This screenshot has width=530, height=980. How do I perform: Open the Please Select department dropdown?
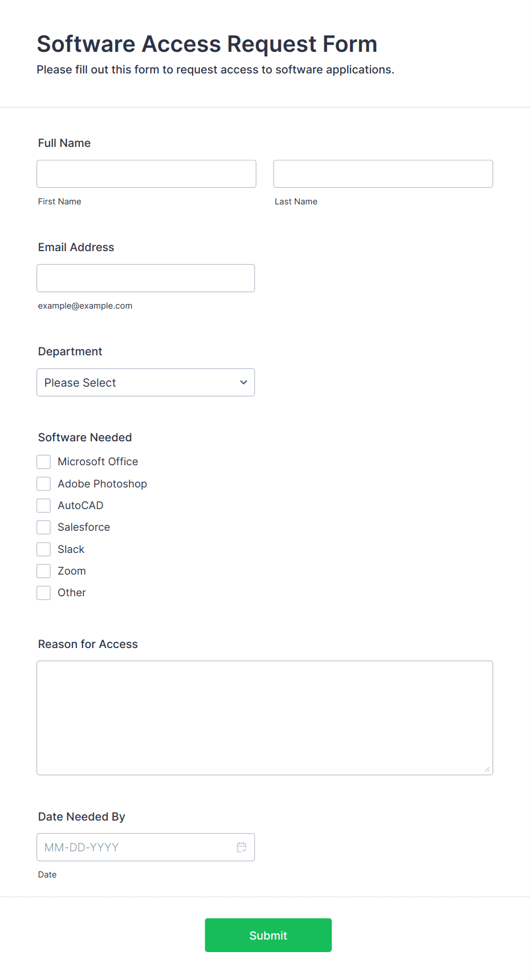(x=146, y=383)
